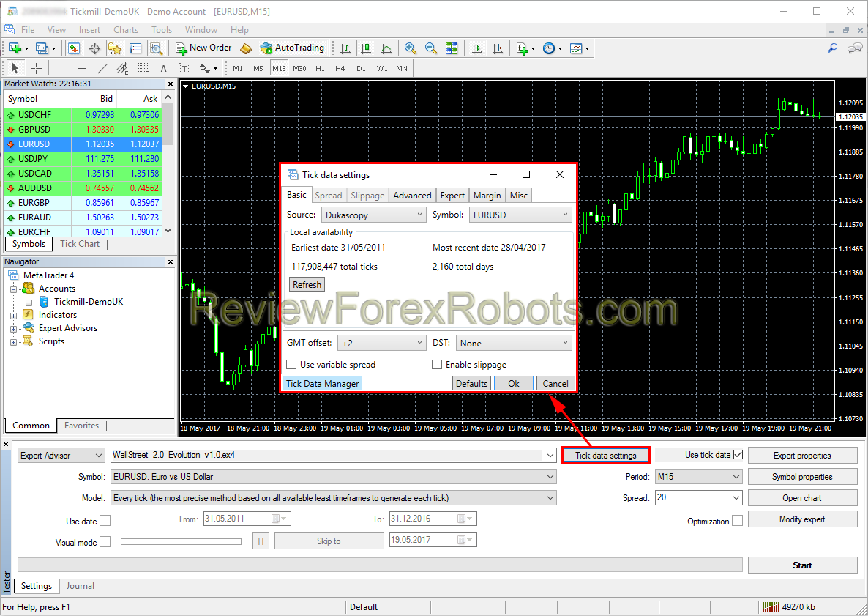Select the cursor arrow tool
This screenshot has width=868, height=616.
tap(15, 68)
